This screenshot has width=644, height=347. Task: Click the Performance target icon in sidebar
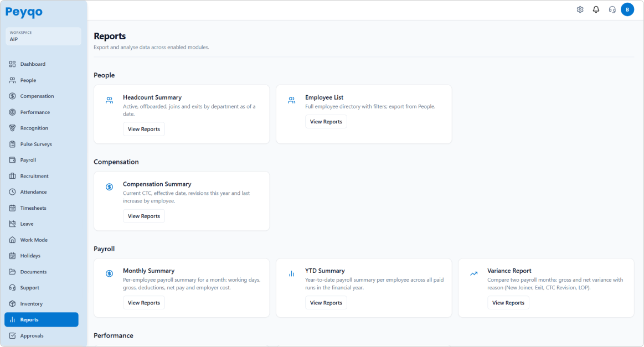(x=12, y=112)
